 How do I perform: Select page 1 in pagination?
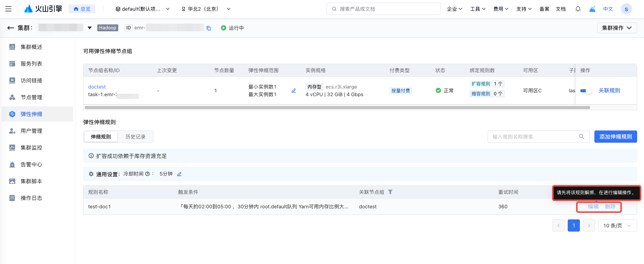pyautogui.click(x=574, y=225)
